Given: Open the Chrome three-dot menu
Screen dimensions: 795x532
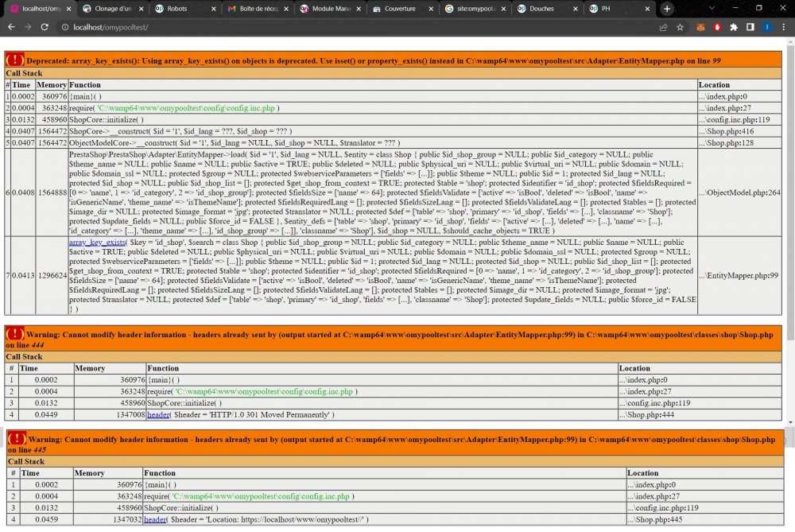Looking at the screenshot, I should (x=783, y=27).
